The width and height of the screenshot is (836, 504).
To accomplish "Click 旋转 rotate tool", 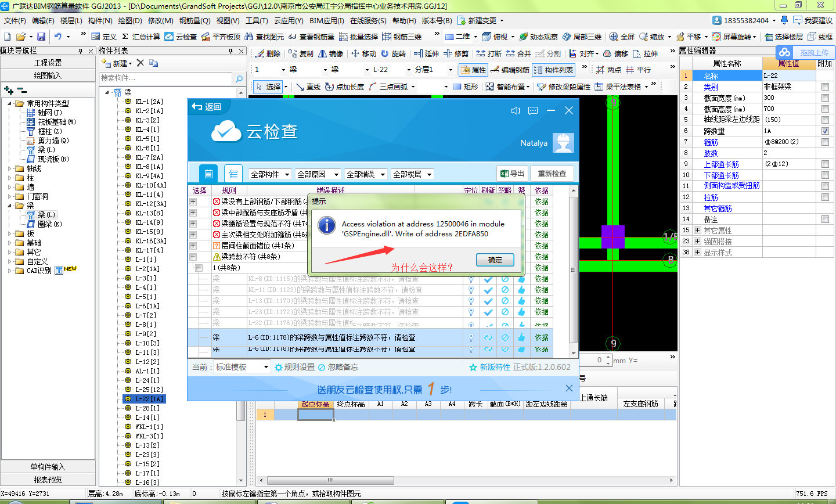I will pyautogui.click(x=394, y=53).
